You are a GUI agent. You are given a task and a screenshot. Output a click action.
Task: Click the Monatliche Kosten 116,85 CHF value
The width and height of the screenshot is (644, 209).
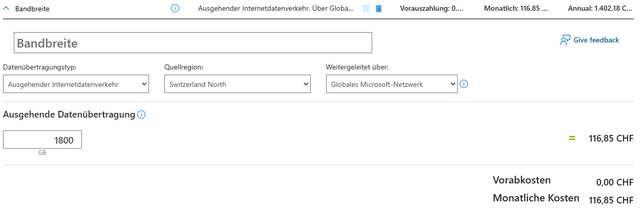pos(611,200)
